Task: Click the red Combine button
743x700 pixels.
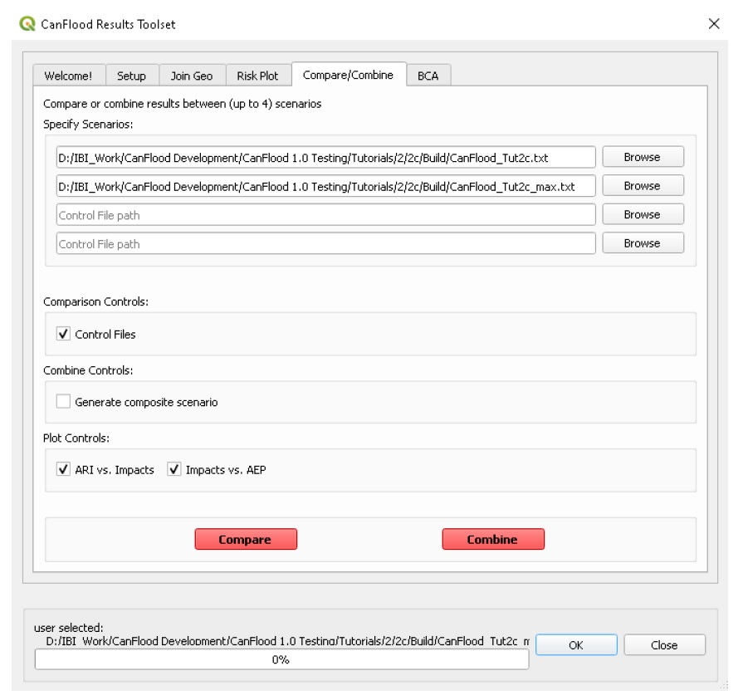Action: 493,540
